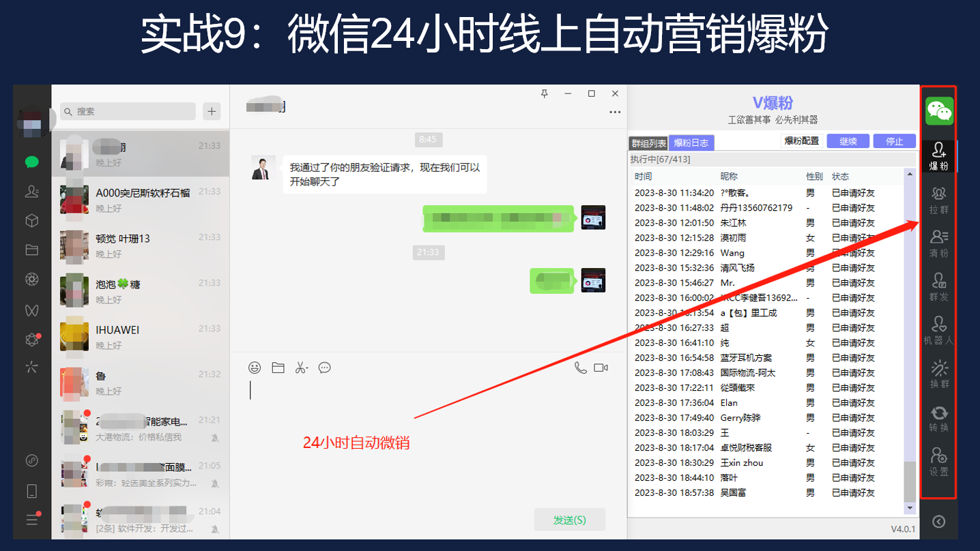Click the sender avatar beside friend verification message
Image resolution: width=980 pixels, height=551 pixels.
pyautogui.click(x=263, y=168)
